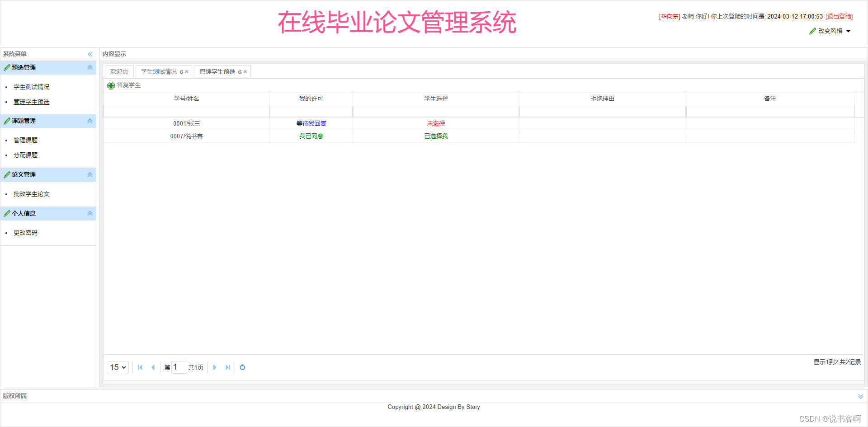Screen dimensions: 868x427
Task: Open the page size dropdown showing 15
Action: point(118,367)
